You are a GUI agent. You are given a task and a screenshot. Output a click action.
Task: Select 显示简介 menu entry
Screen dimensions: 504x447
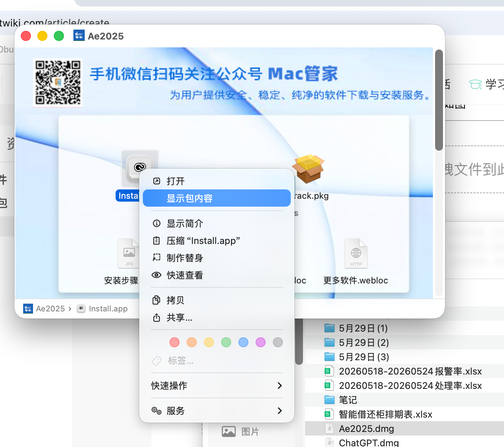(217, 223)
